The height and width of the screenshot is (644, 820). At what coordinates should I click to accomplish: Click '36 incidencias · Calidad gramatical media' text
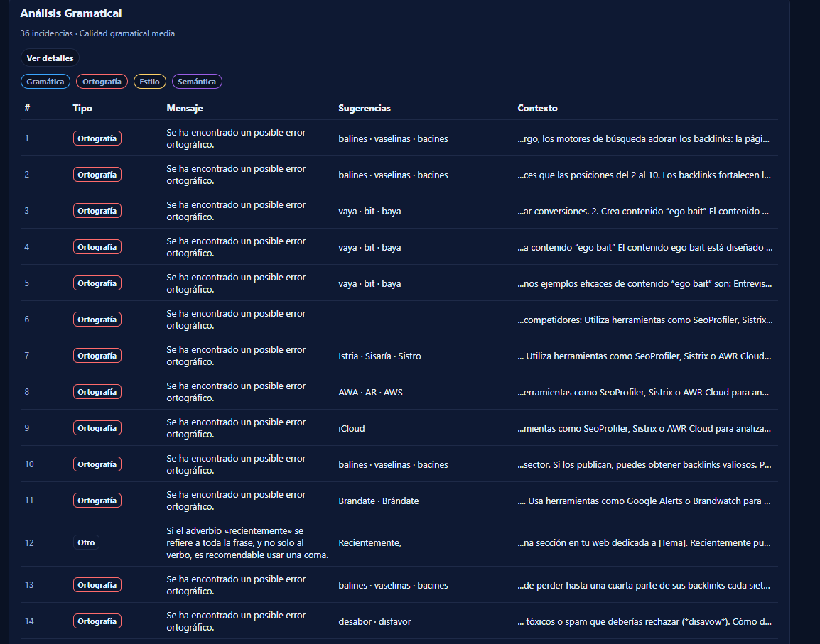(97, 33)
